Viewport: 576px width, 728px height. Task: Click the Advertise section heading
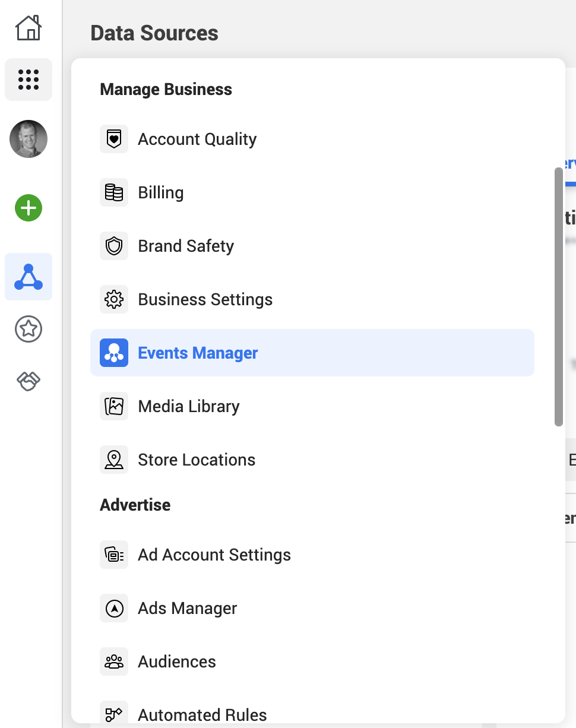pyautogui.click(x=135, y=505)
